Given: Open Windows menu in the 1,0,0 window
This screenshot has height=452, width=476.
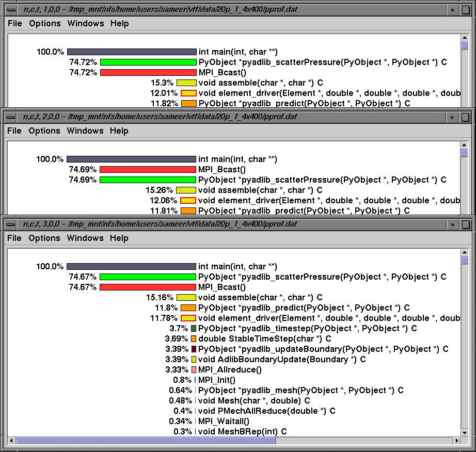Looking at the screenshot, I should click(x=86, y=23).
